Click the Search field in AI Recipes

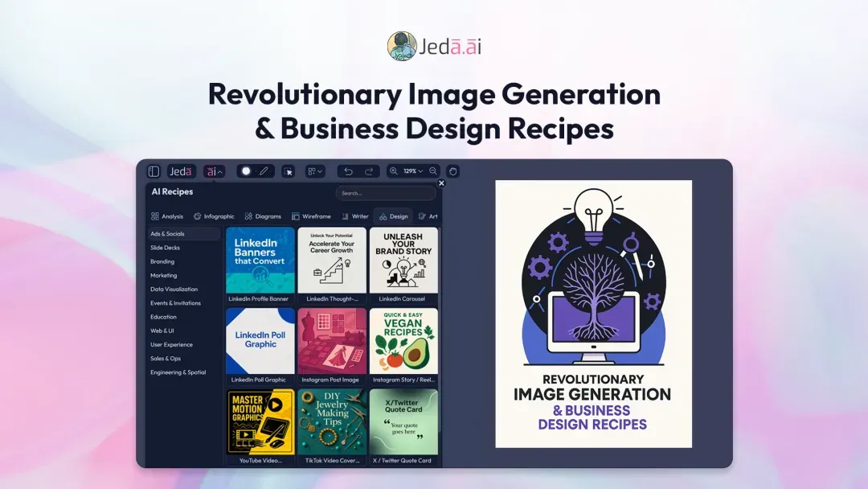386,193
